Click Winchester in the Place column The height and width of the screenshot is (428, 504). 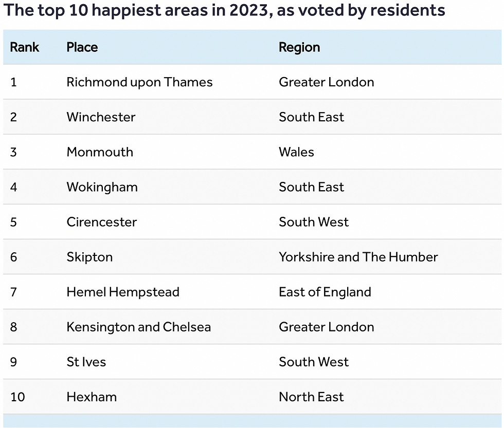coord(101,117)
